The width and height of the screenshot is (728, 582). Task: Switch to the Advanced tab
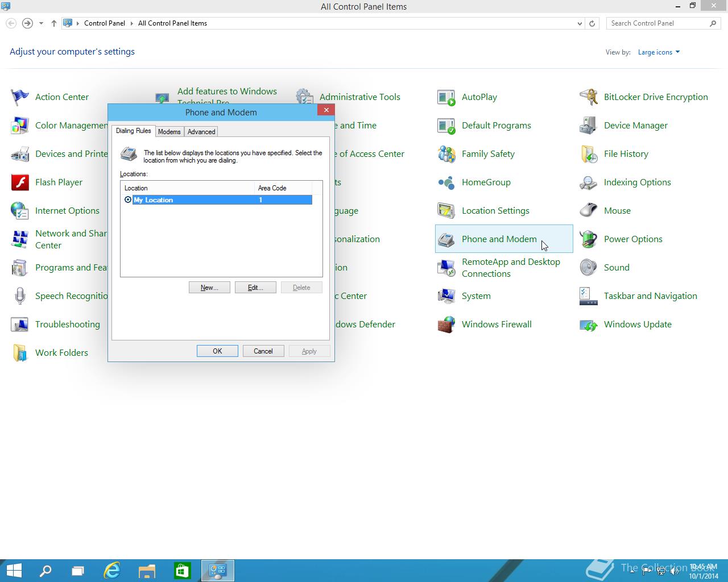pyautogui.click(x=201, y=132)
